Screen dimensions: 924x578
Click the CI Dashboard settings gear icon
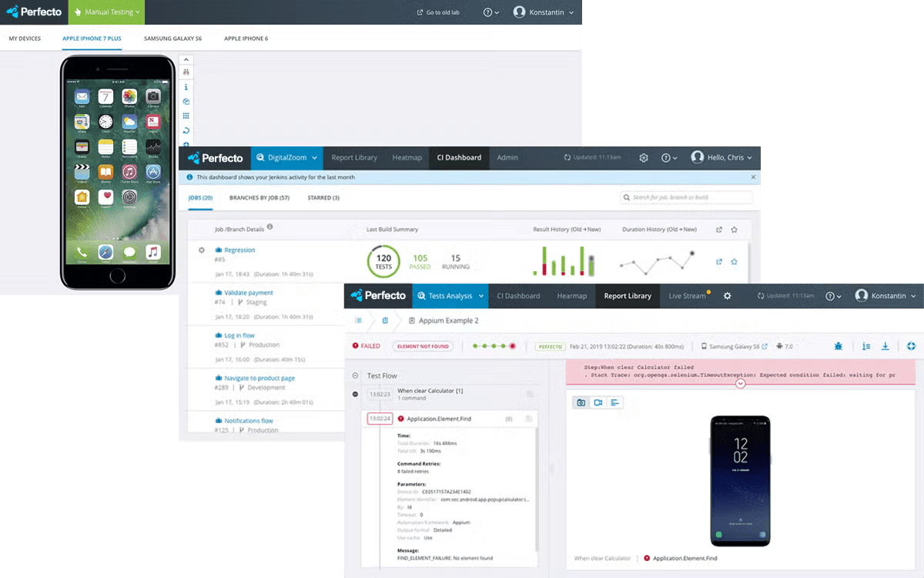click(644, 158)
